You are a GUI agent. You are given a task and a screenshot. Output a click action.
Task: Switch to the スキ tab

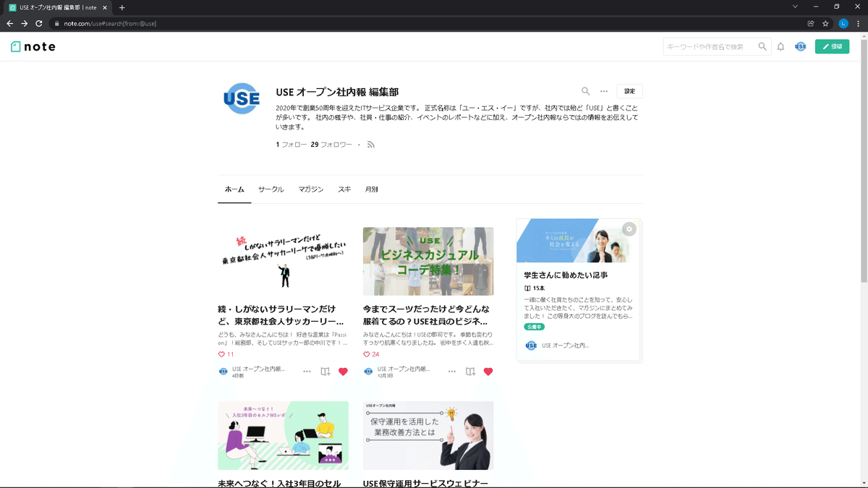click(344, 189)
